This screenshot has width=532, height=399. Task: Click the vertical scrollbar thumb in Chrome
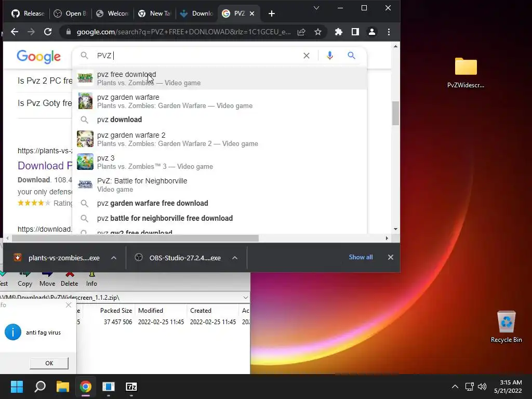[x=395, y=113]
